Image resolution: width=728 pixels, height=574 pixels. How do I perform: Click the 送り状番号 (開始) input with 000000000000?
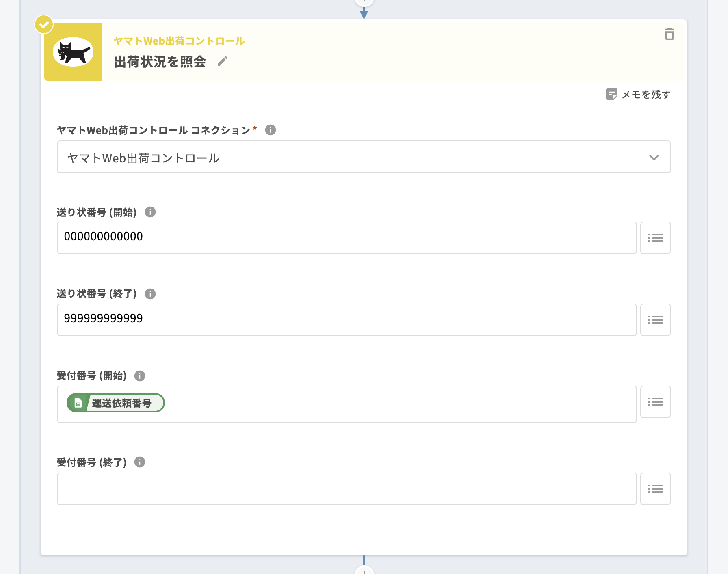pyautogui.click(x=347, y=238)
